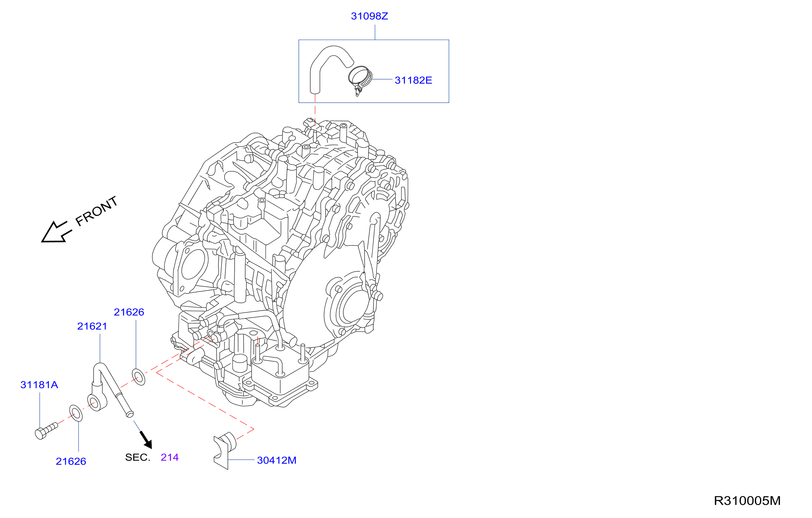The image size is (812, 518).
Task: Click the bolt illustration for 31181A
Action: [x=46, y=431]
